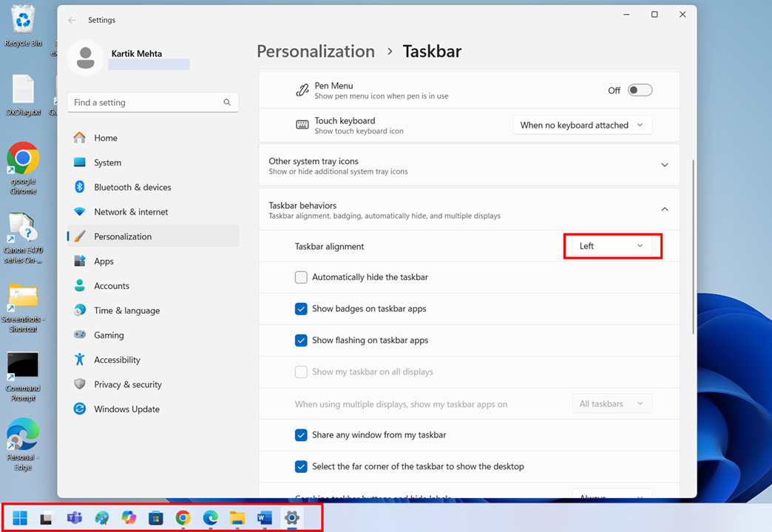Uncheck Select far corner to show desktop
The height and width of the screenshot is (532, 772).
click(301, 466)
